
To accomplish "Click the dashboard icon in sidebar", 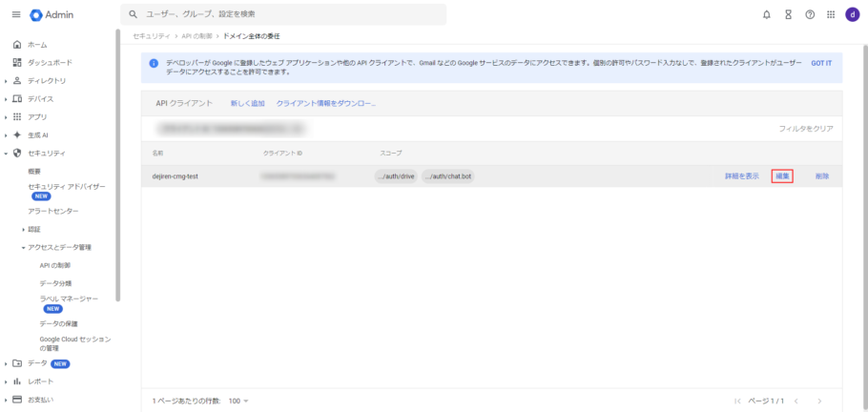I will point(17,62).
